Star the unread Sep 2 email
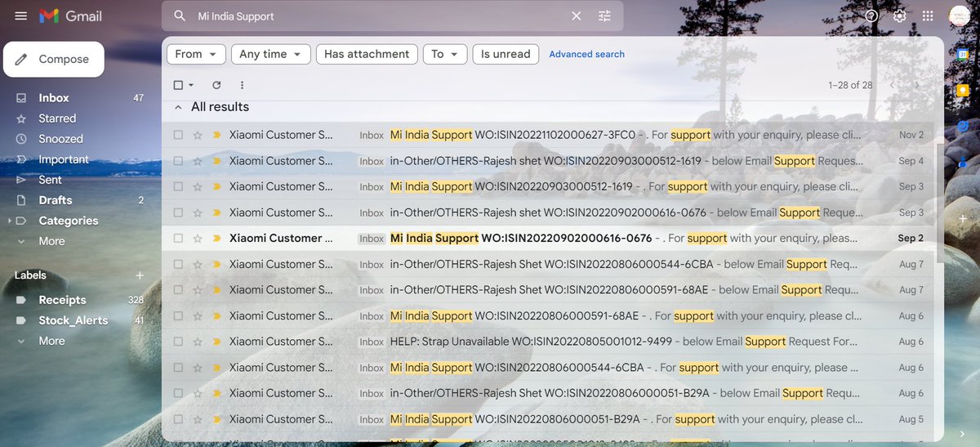 pyautogui.click(x=197, y=239)
